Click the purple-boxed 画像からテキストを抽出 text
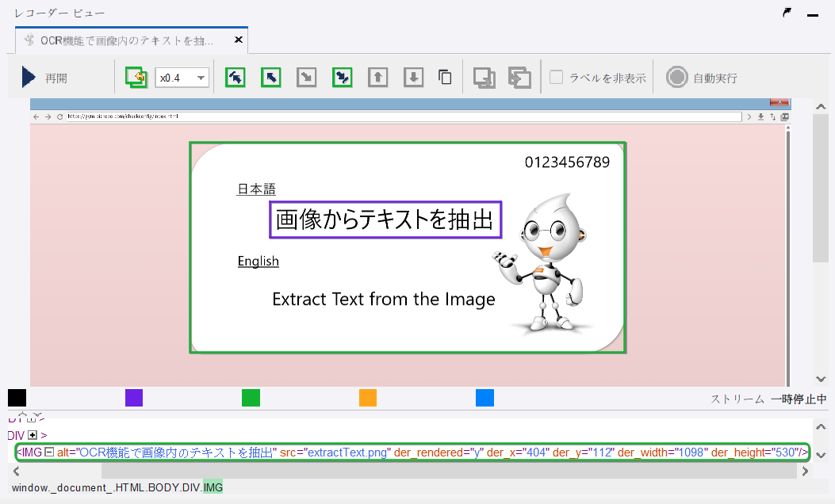The image size is (835, 504). click(385, 220)
